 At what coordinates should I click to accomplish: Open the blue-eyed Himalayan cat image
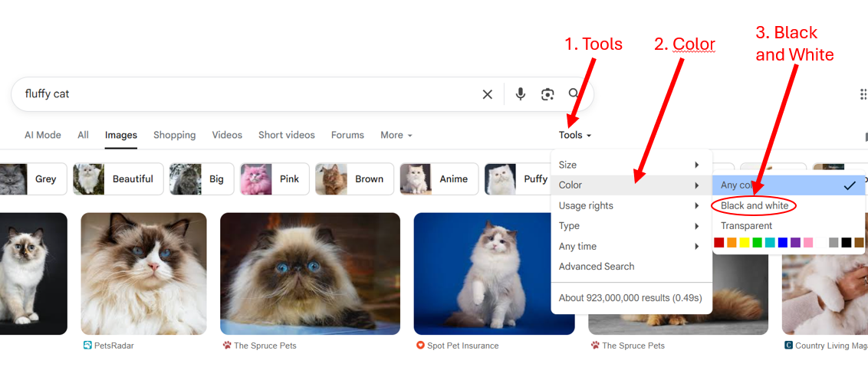point(310,274)
